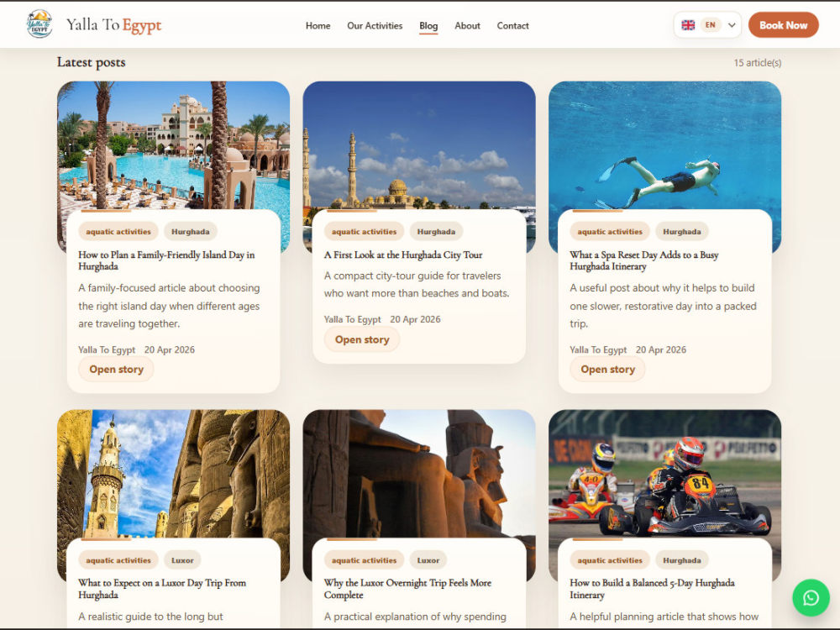
Task: Click Hurghada tag on Island Day post
Action: (x=190, y=232)
